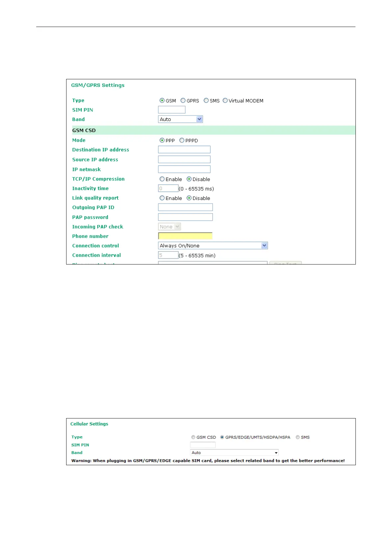
Task: Click the GSM/GPRS Settings title
Action: pyautogui.click(x=98, y=85)
